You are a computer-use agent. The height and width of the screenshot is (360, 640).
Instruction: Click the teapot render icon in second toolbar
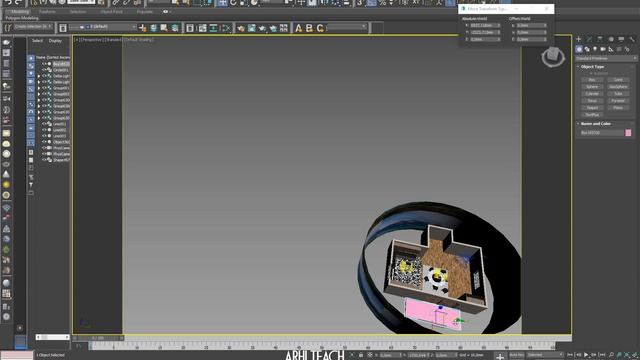click(x=241, y=28)
